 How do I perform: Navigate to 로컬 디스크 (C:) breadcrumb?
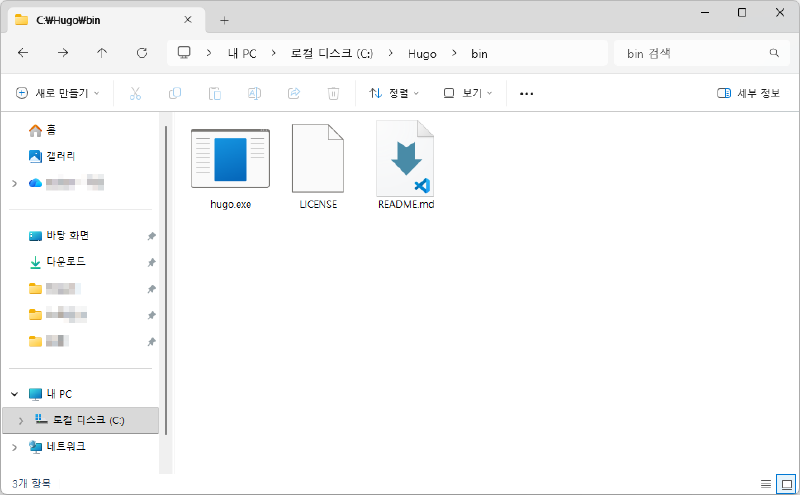332,54
